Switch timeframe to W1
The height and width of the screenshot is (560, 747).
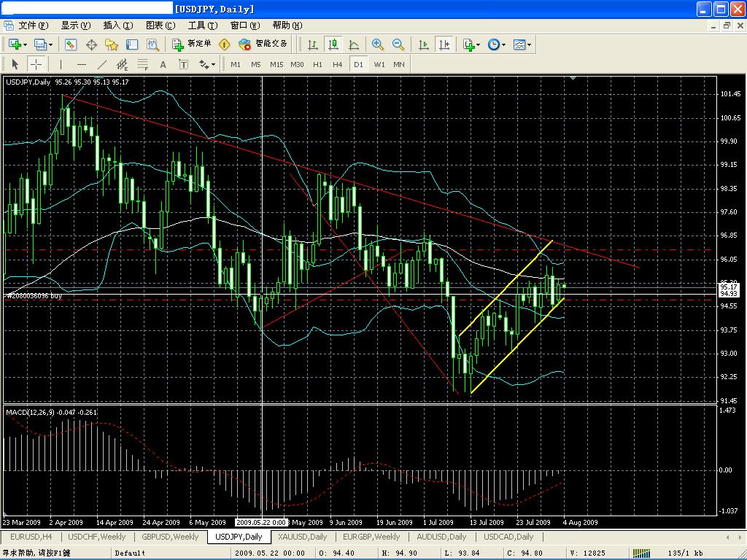coord(379,64)
